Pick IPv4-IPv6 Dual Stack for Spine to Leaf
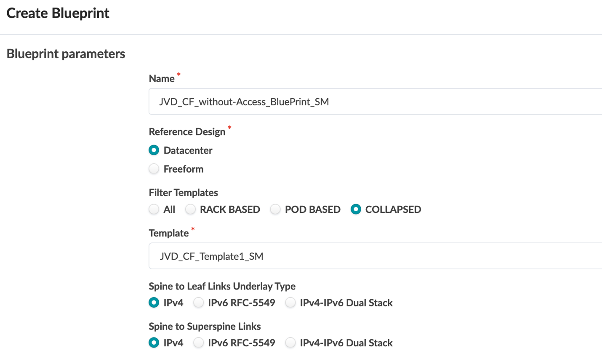The width and height of the screenshot is (602, 364). 290,303
